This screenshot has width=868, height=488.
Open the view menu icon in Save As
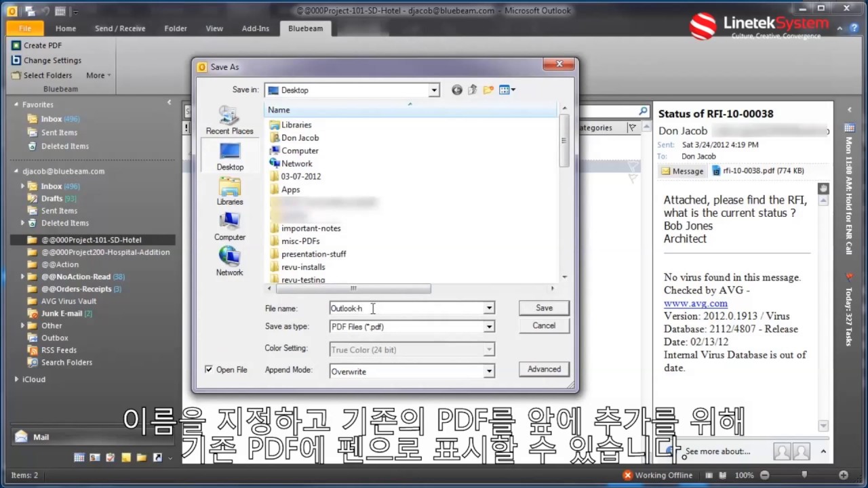point(507,89)
